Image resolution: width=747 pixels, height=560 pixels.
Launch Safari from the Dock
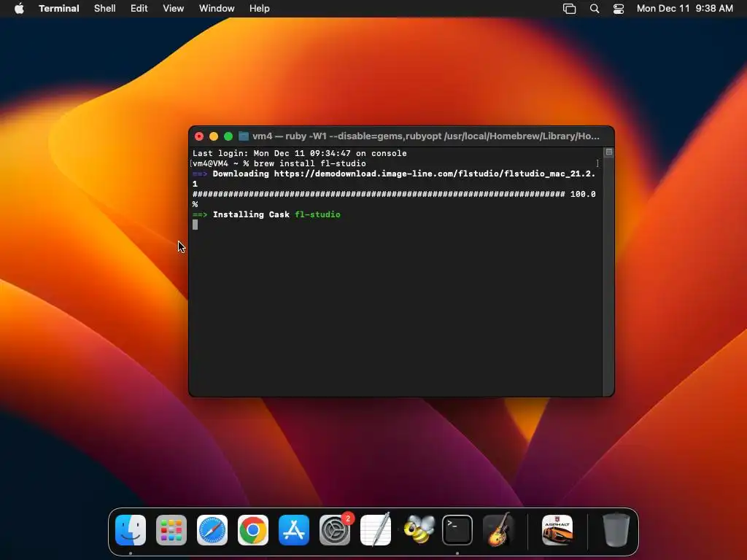[x=212, y=529]
